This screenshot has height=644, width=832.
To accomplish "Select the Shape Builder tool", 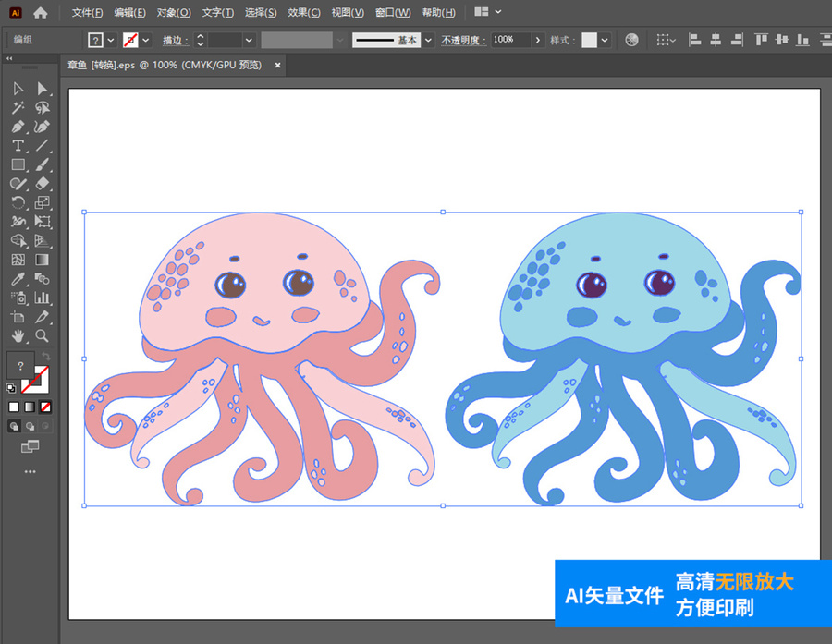I will tap(18, 240).
